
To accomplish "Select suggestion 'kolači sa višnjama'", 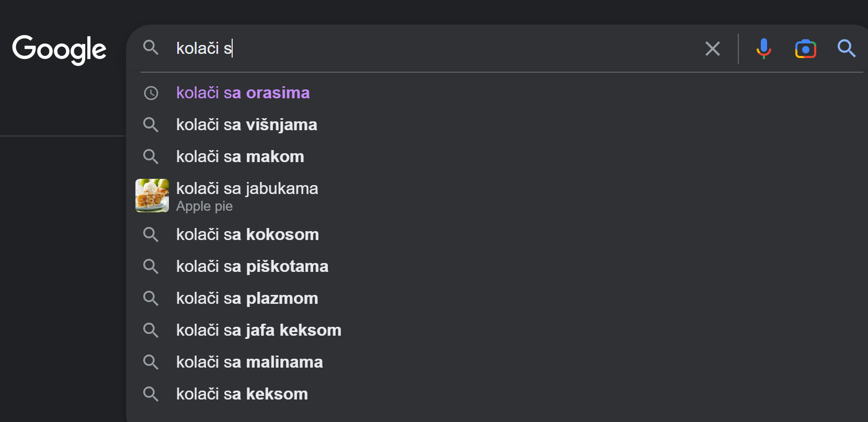I will click(x=246, y=124).
